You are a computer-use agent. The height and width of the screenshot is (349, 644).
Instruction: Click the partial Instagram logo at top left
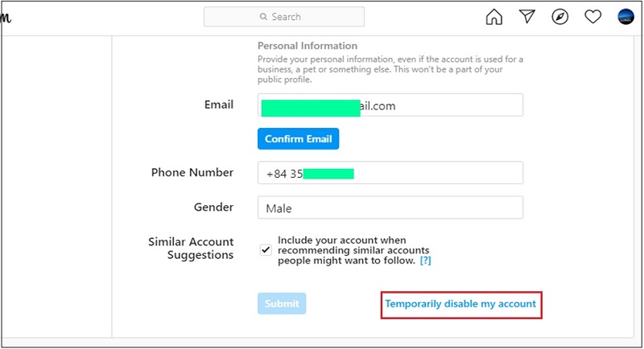pos(6,19)
